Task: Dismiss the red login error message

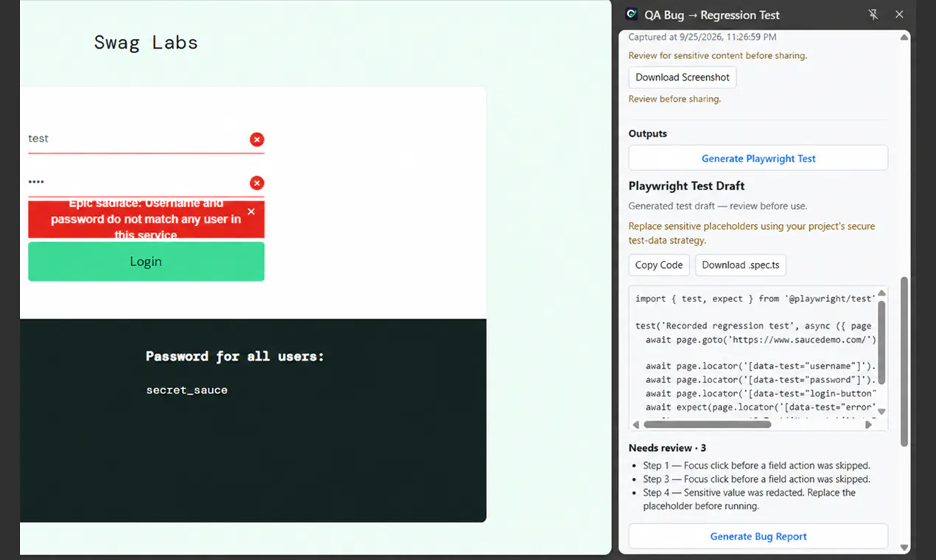Action: click(251, 211)
